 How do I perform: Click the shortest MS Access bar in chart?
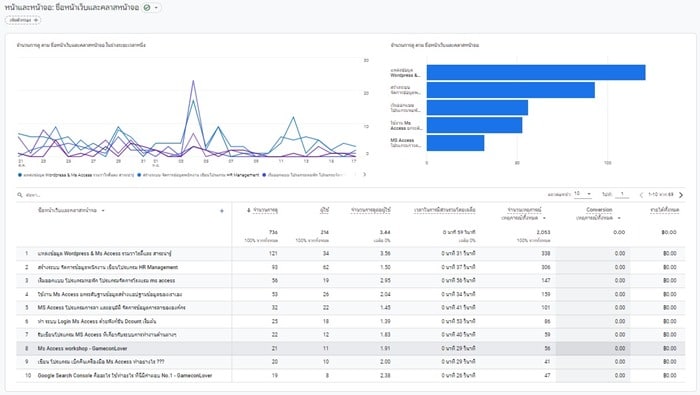[455, 143]
